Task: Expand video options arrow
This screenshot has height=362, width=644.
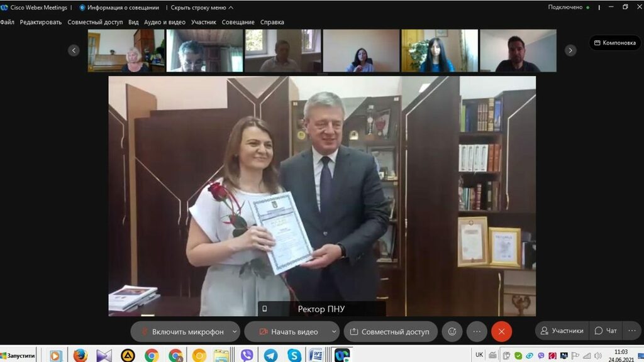Action: coord(332,331)
